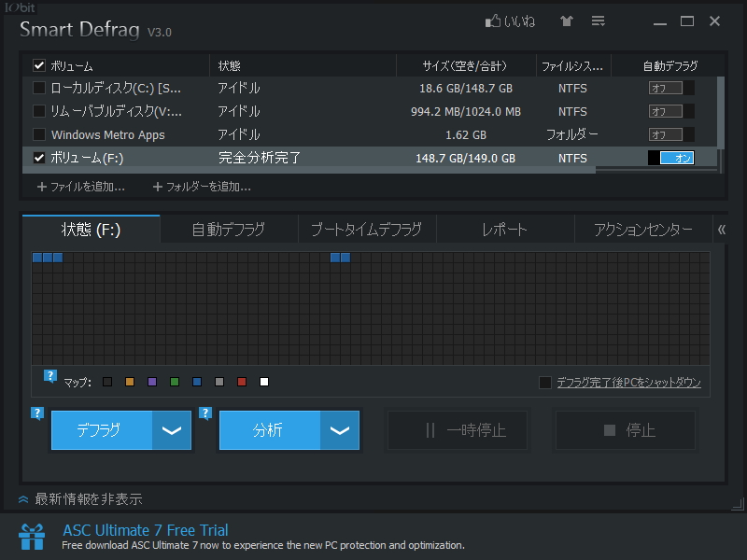Viewport: 747px width, 560px height.
Task: Open the レポート tab
Action: pyautogui.click(x=505, y=230)
